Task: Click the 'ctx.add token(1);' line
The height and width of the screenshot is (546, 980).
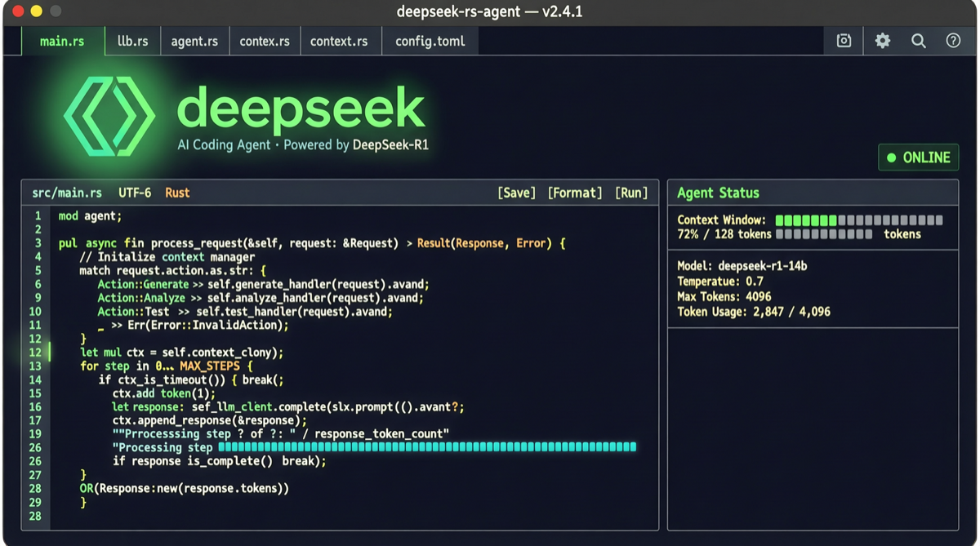Action: coord(164,393)
